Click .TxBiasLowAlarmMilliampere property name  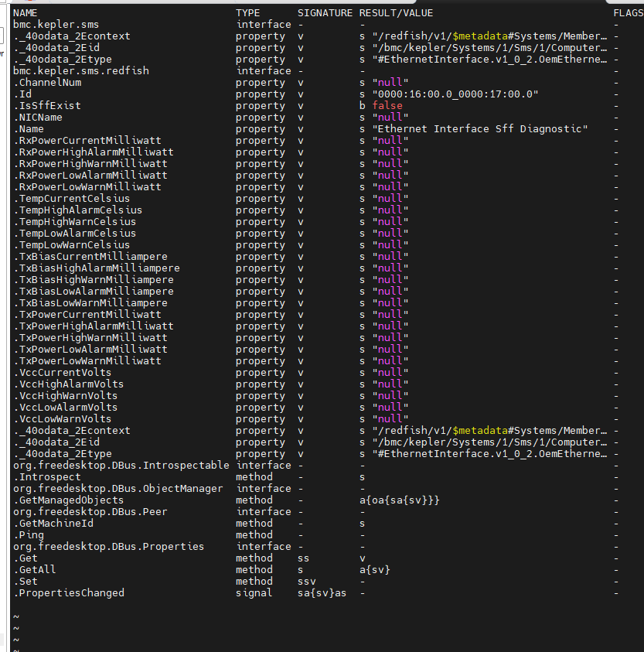(x=93, y=292)
